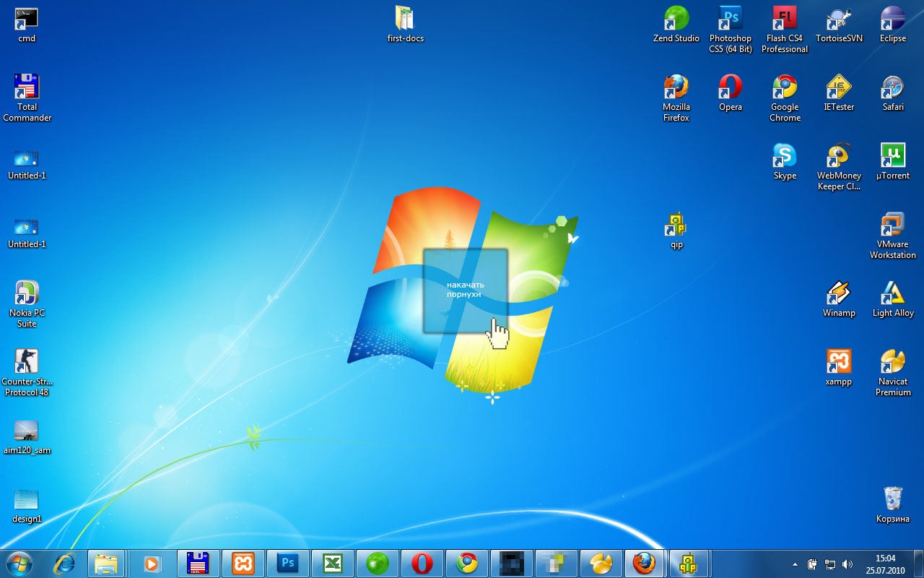Select the Zend Studio desktop icon

[x=676, y=25]
